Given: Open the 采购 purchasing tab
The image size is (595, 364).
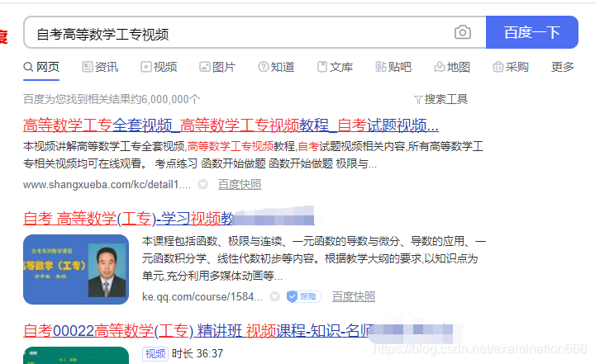Looking at the screenshot, I should 511,67.
